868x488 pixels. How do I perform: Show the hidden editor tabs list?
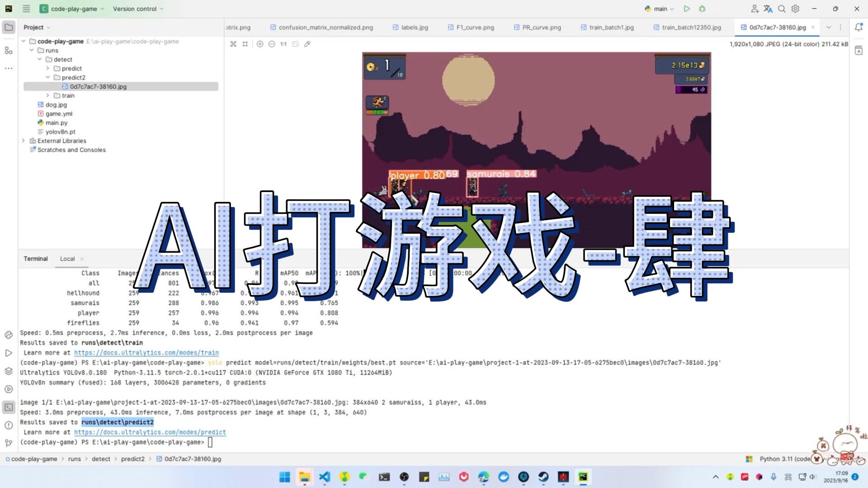point(829,27)
